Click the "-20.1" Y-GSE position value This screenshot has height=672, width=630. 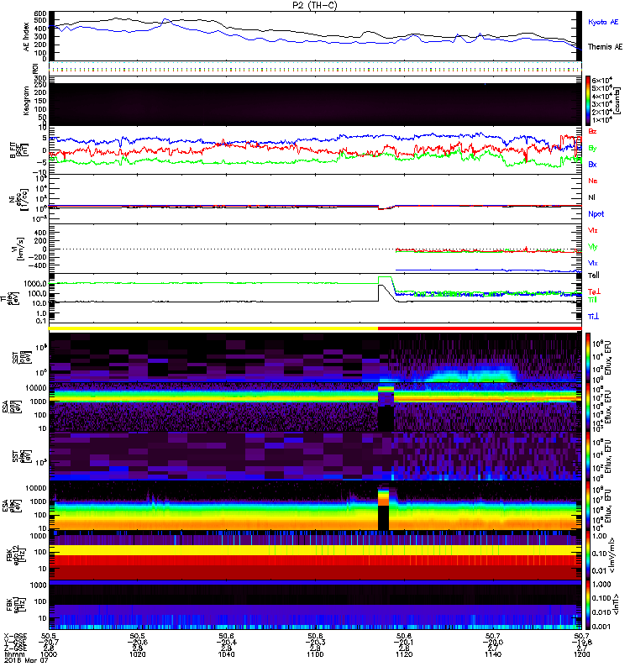point(404,642)
